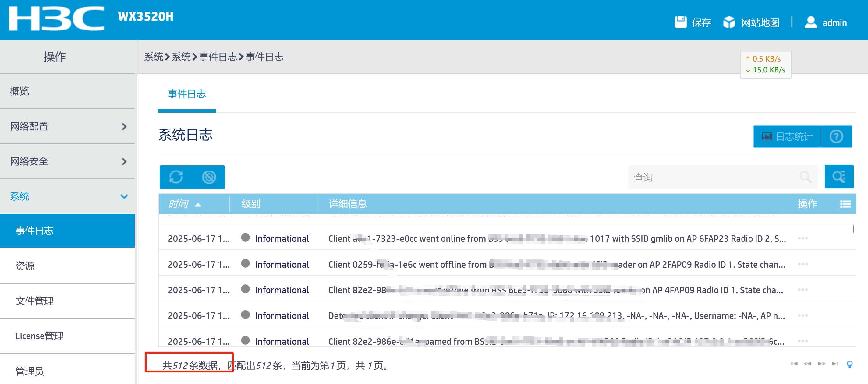Go to first page arrow
The image size is (868, 384).
794,364
